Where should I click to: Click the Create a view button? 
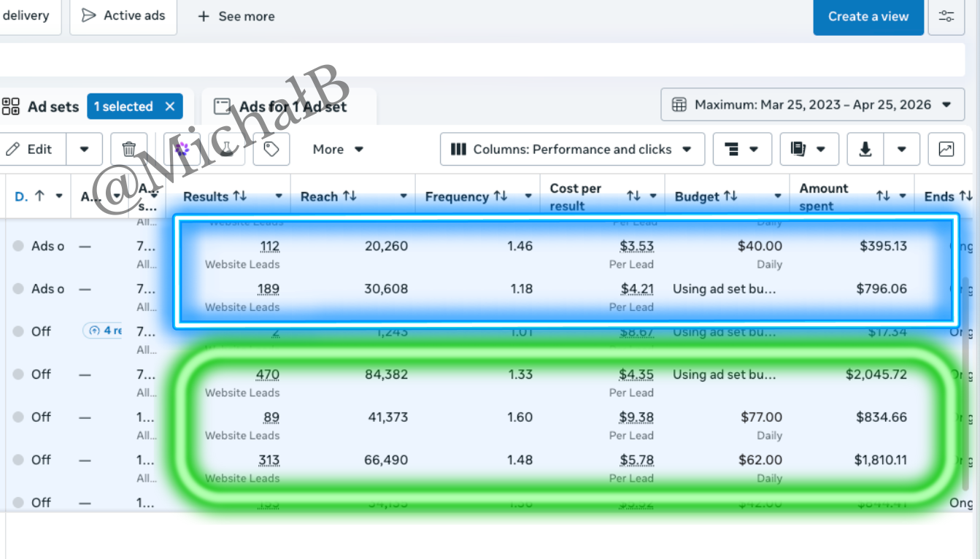tap(868, 16)
